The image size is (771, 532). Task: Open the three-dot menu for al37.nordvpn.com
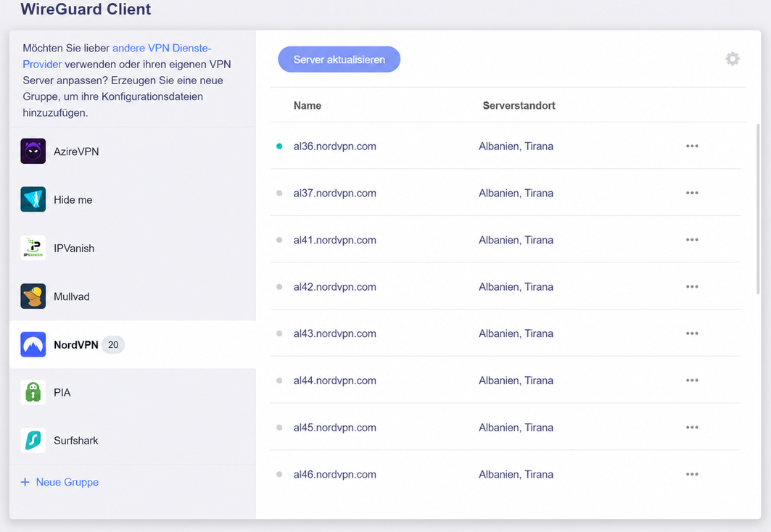[x=692, y=193]
